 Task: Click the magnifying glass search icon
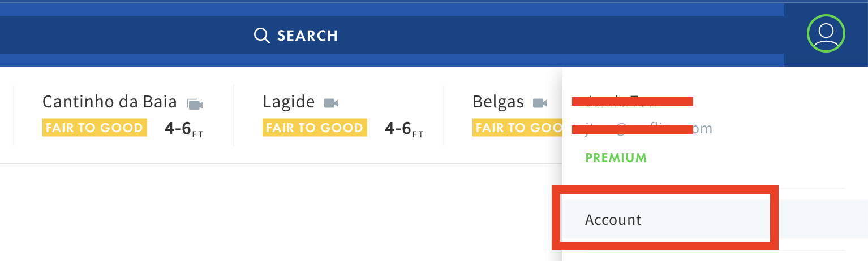point(261,36)
